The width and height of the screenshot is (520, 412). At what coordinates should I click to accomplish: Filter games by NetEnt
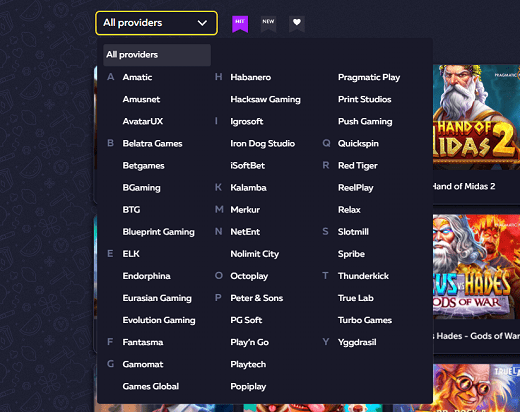245,232
